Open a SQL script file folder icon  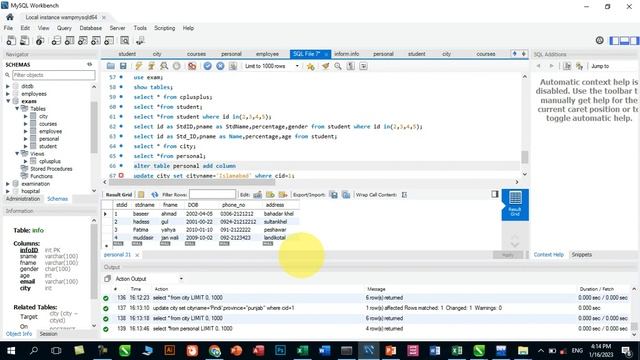coord(111,66)
